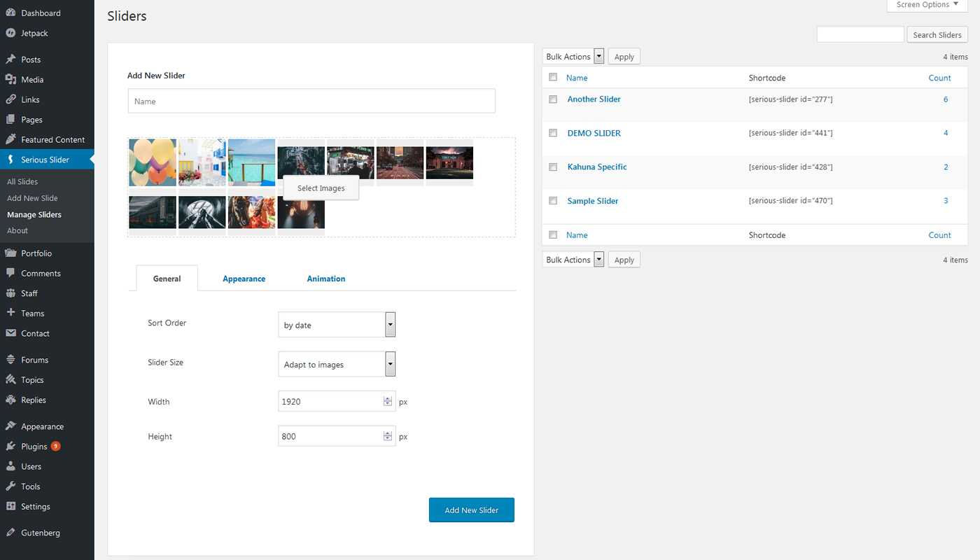Click the Pages icon in sidebar
Image resolution: width=980 pixels, height=560 pixels.
pos(10,120)
